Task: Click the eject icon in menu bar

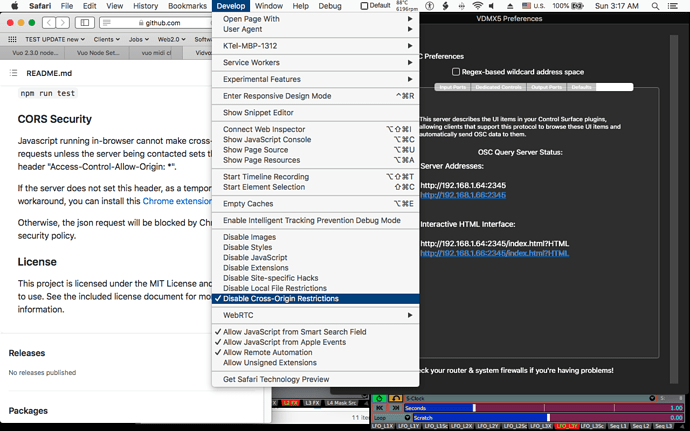Action: (x=510, y=6)
